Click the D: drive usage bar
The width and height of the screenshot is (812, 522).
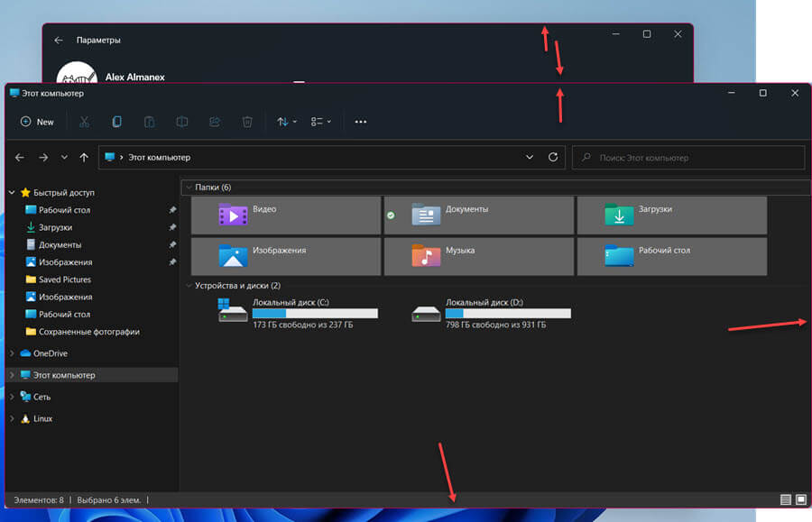[508, 314]
